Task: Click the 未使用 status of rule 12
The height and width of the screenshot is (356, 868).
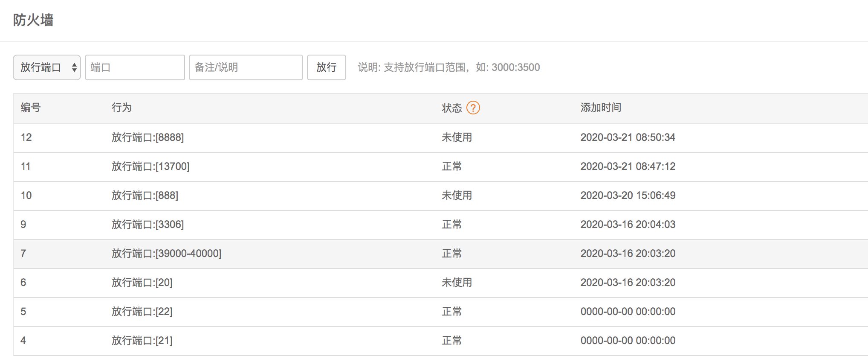Action: [x=457, y=137]
